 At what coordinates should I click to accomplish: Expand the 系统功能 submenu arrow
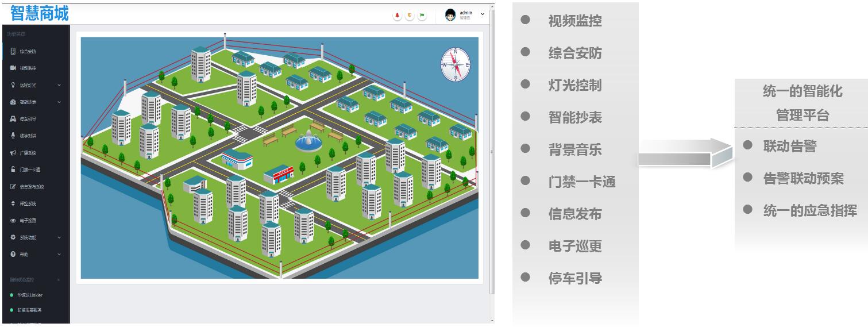pos(59,237)
